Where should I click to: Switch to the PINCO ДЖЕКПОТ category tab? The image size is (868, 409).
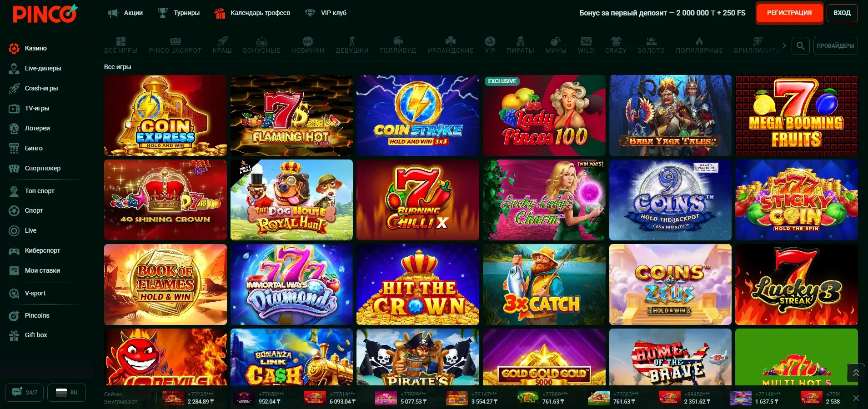click(175, 45)
